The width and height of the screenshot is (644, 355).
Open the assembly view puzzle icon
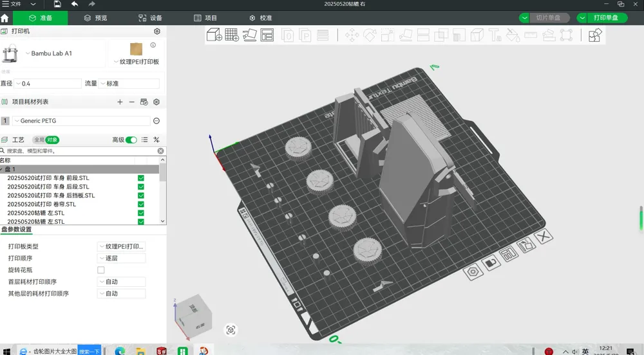[x=594, y=35]
